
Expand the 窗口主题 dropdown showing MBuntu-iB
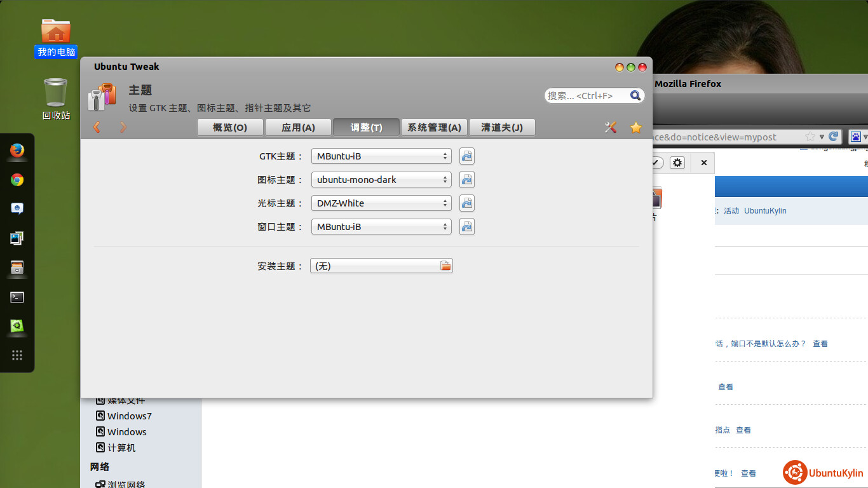pos(381,227)
